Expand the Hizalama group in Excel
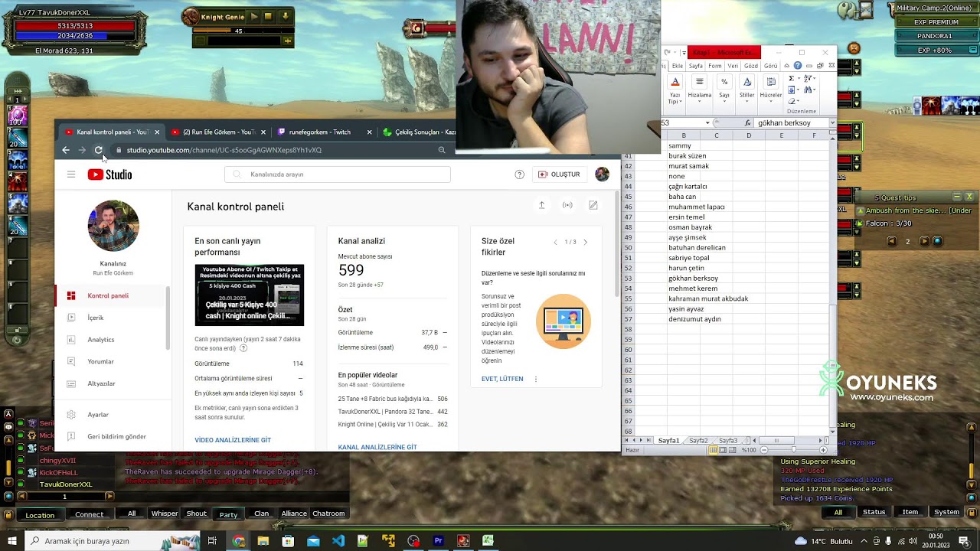This screenshot has height=551, width=980. tap(700, 90)
